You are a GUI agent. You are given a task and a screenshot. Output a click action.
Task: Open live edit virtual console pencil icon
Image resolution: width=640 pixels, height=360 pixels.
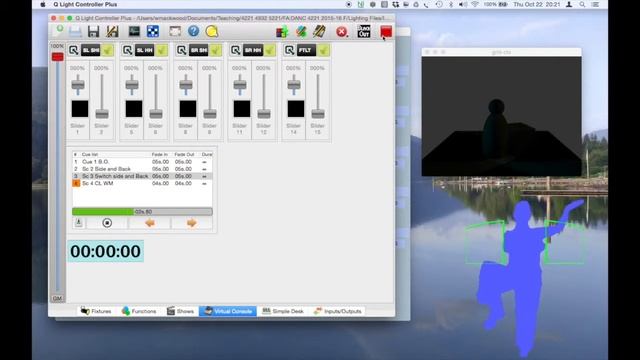click(x=320, y=31)
